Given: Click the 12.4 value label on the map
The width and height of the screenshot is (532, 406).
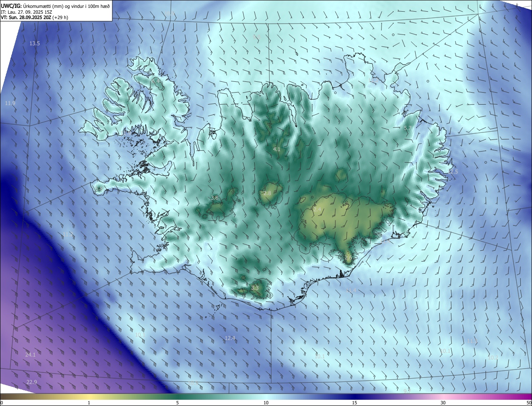Looking at the screenshot, I should (230, 338).
